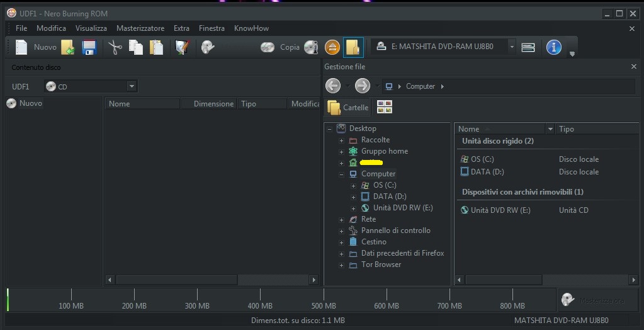Image resolution: width=644 pixels, height=330 pixels.
Task: Click the history dropdown arrow after Forward
Action: tap(378, 86)
